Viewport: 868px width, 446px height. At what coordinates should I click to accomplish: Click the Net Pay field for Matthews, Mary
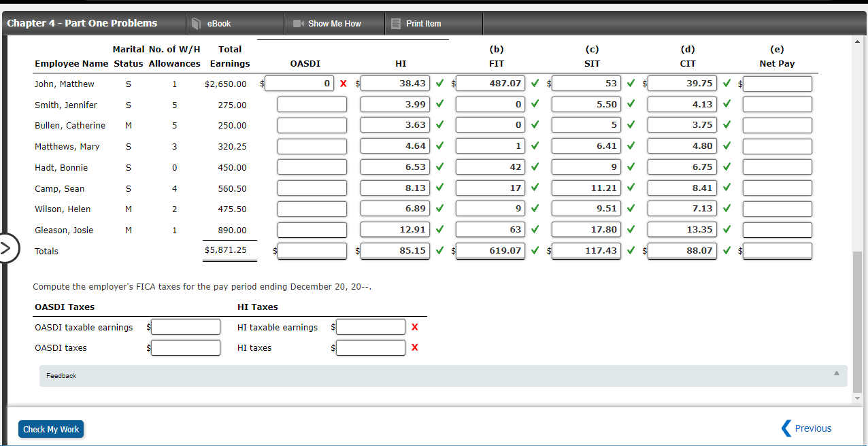coord(778,146)
